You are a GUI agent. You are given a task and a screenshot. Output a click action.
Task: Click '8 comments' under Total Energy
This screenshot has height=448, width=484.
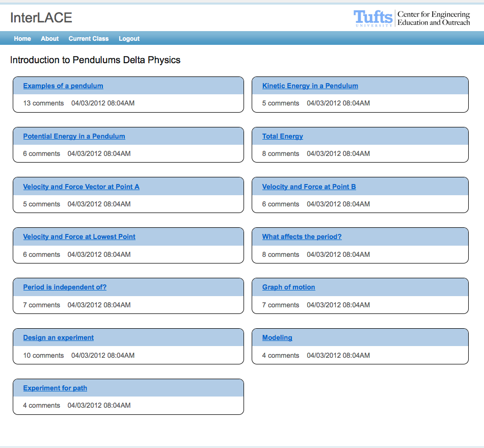(x=281, y=153)
